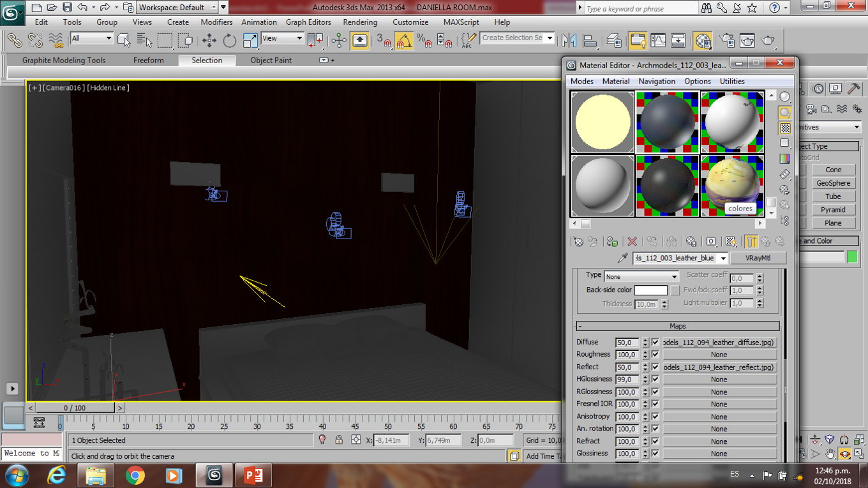Activate the Select and Move tool
868x488 pixels.
tap(209, 40)
